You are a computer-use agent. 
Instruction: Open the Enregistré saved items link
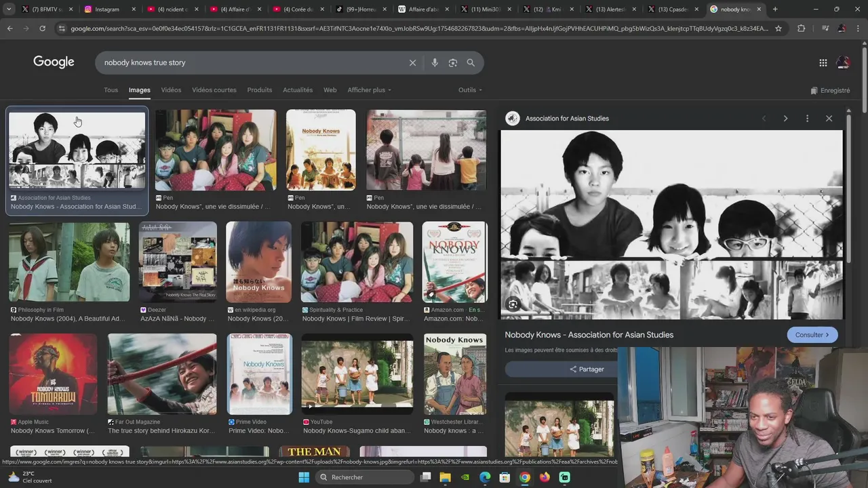click(x=830, y=90)
